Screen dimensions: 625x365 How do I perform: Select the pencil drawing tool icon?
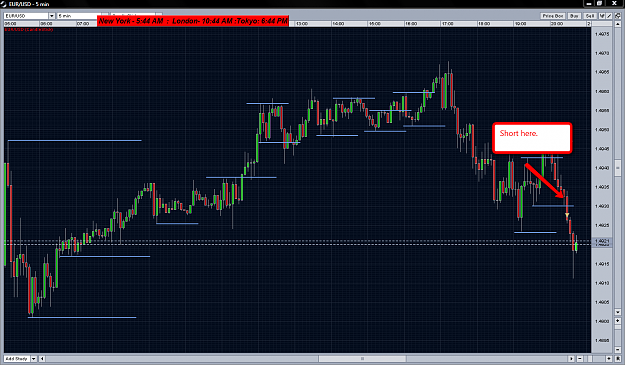[609, 16]
